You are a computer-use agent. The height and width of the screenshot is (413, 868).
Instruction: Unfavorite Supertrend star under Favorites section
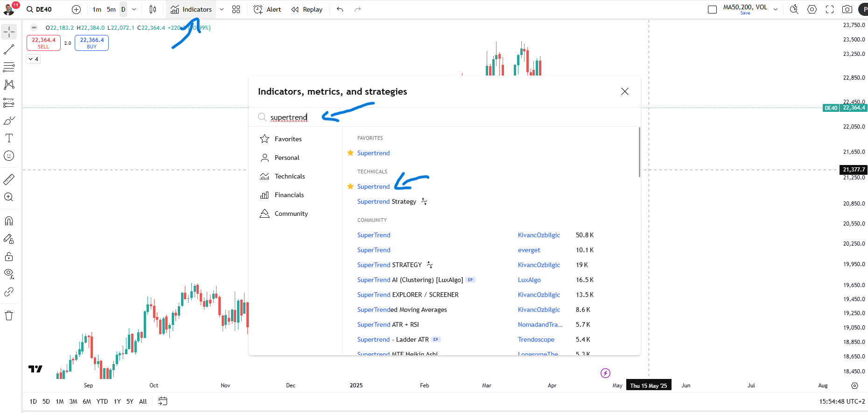350,153
